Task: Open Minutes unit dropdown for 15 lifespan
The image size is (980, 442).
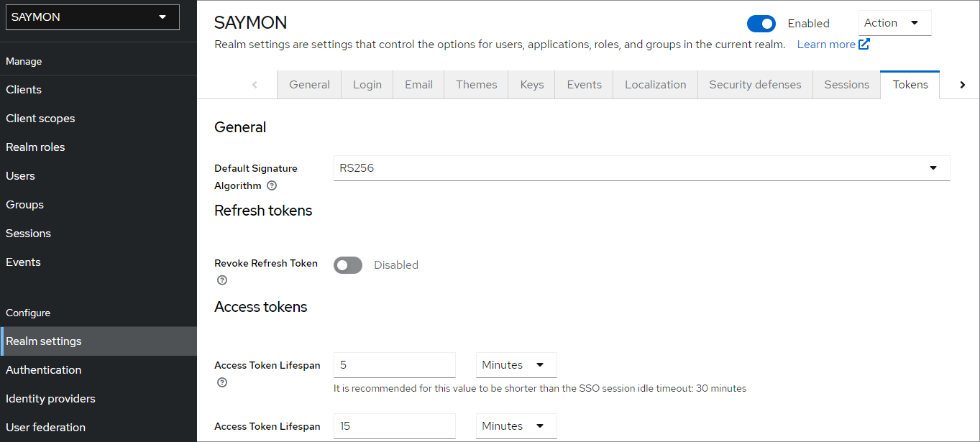Action: [516, 426]
